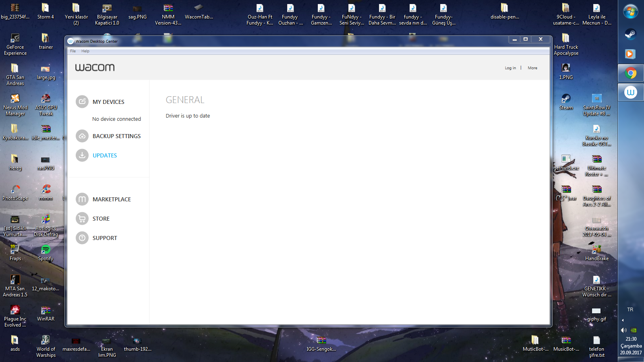Viewport: 644px width, 362px height.
Task: Select the 9Cloud usatame audio file
Action: coord(566,14)
